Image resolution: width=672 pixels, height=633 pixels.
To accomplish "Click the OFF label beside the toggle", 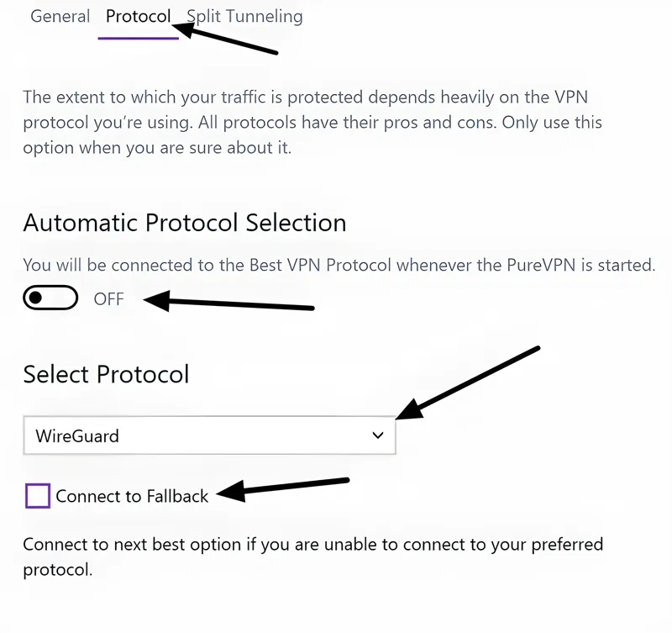I will (x=109, y=298).
